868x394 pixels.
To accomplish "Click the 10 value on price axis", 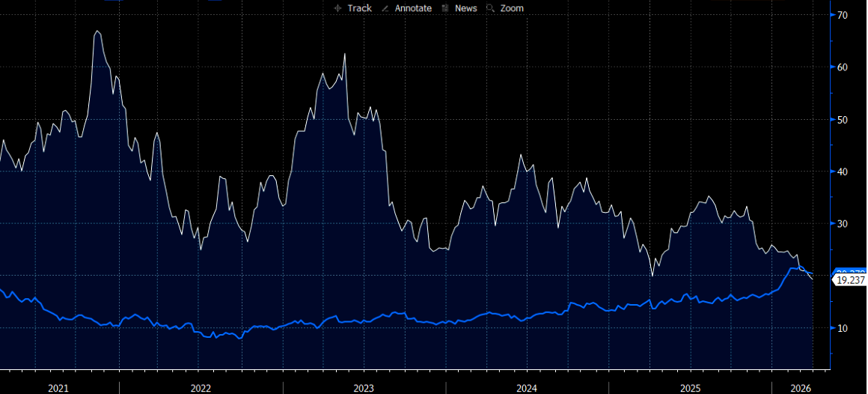I will coord(843,328).
